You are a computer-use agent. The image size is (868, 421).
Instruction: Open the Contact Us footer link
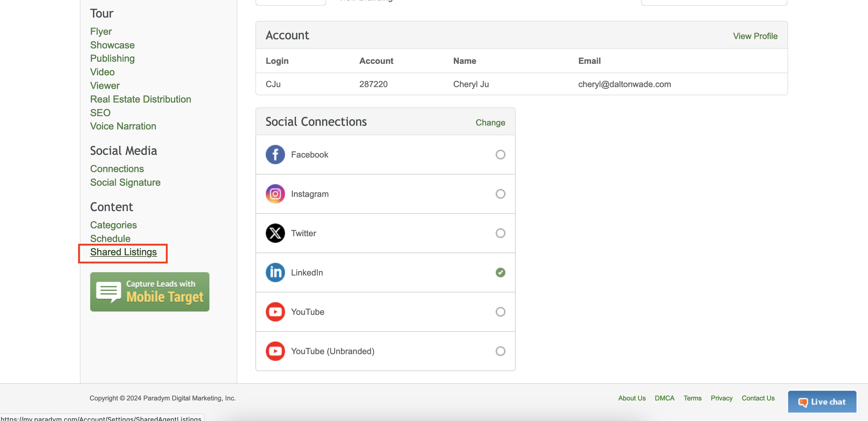tap(758, 398)
